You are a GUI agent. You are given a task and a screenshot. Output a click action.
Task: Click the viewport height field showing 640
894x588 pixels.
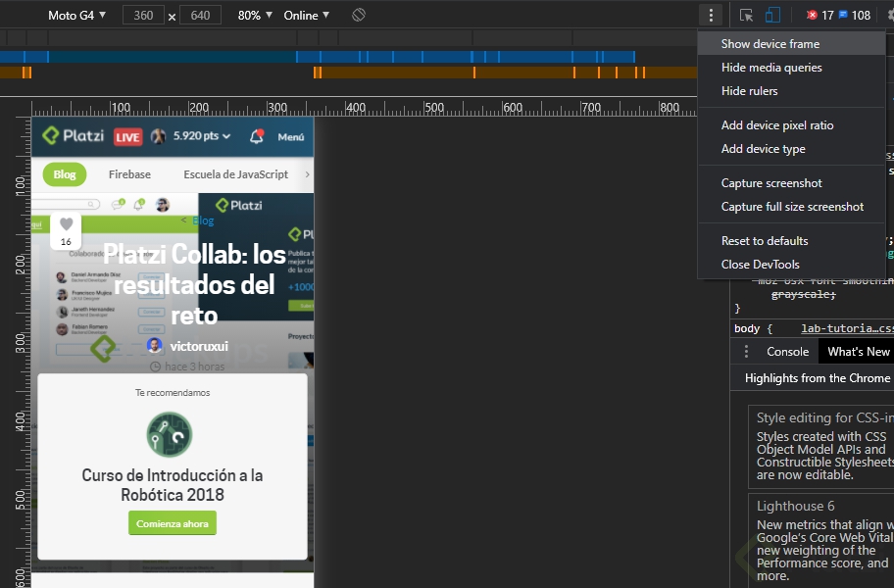click(200, 16)
